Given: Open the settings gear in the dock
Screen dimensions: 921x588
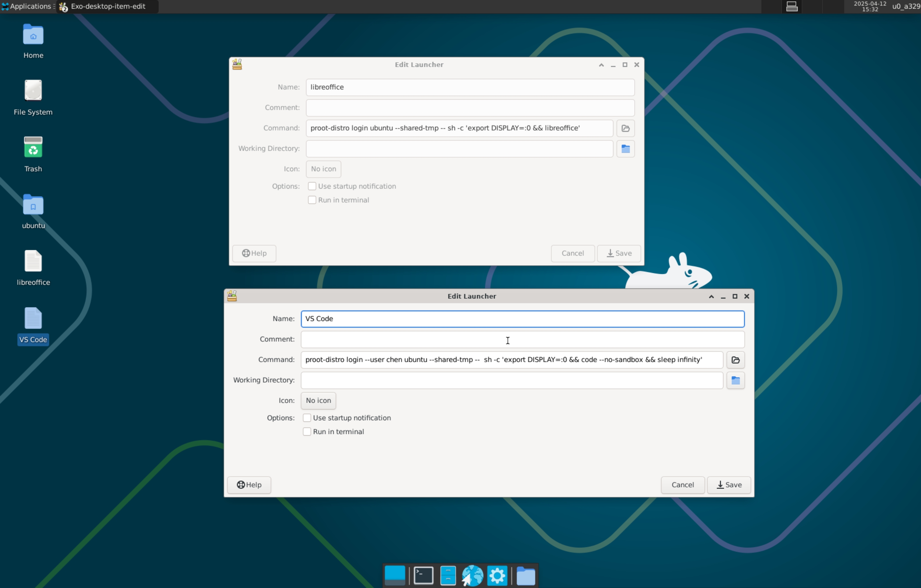Looking at the screenshot, I should click(497, 576).
